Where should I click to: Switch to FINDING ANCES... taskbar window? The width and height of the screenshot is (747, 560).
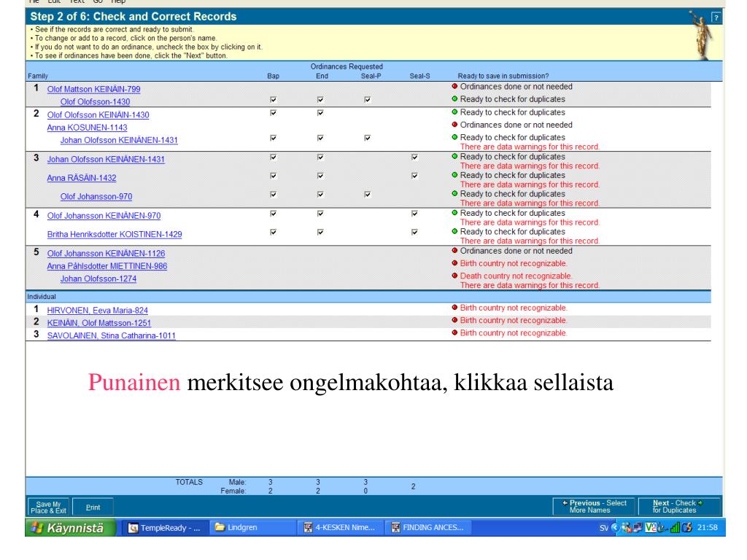click(427, 528)
